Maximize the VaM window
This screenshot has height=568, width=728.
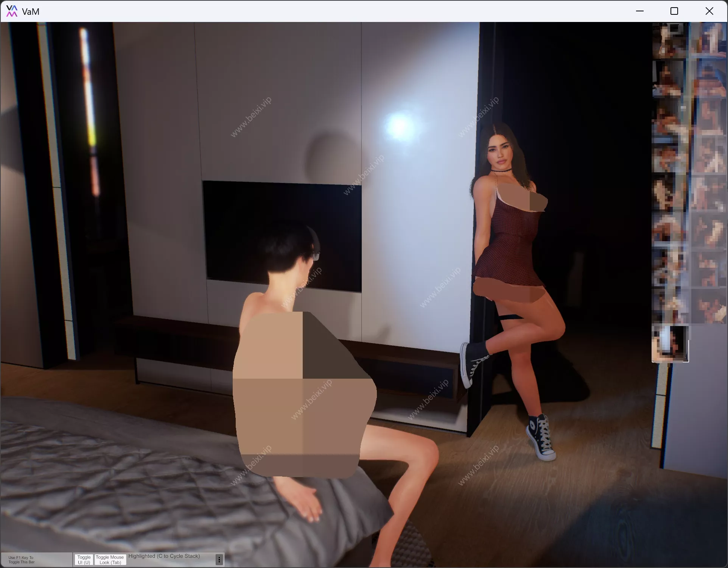(x=674, y=11)
